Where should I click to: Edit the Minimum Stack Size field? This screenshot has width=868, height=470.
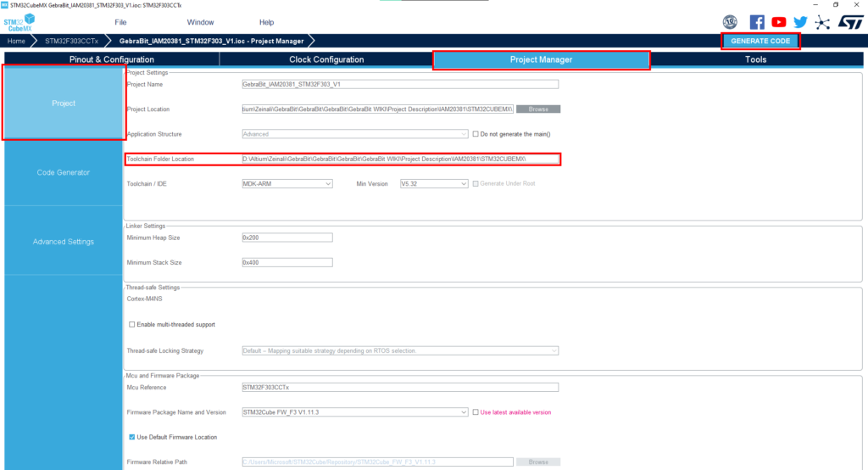(x=287, y=263)
